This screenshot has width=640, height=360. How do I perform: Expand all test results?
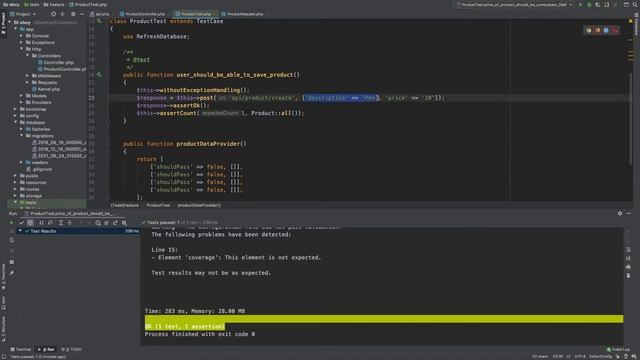[60, 223]
